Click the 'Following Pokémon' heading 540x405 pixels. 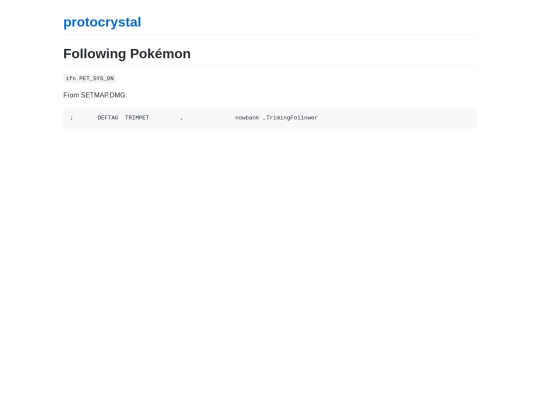[x=127, y=54]
